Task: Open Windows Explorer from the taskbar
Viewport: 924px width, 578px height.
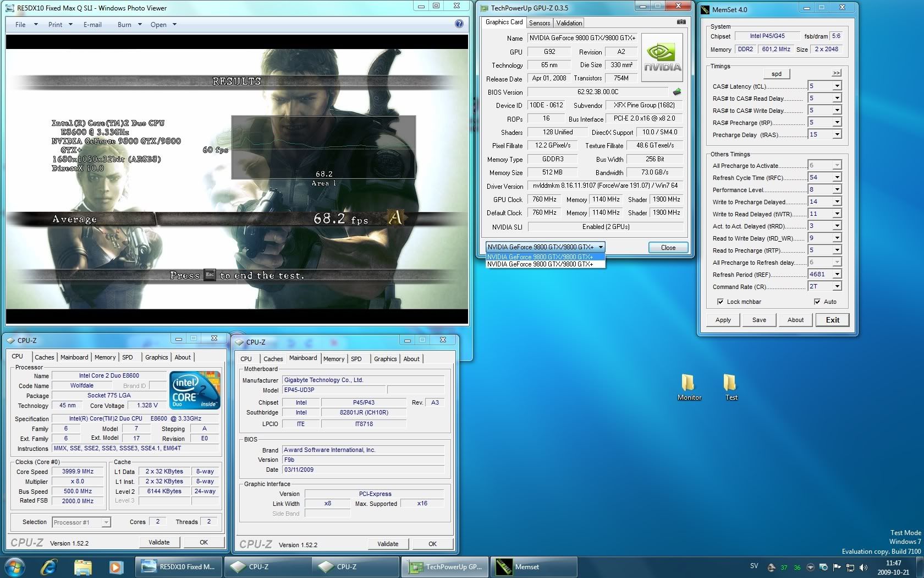Action: tap(82, 566)
